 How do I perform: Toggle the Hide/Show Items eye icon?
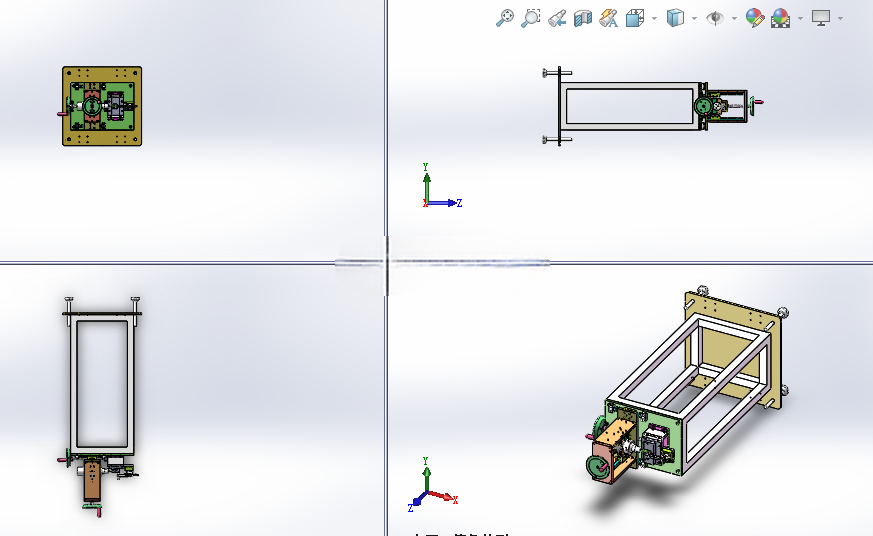click(715, 18)
